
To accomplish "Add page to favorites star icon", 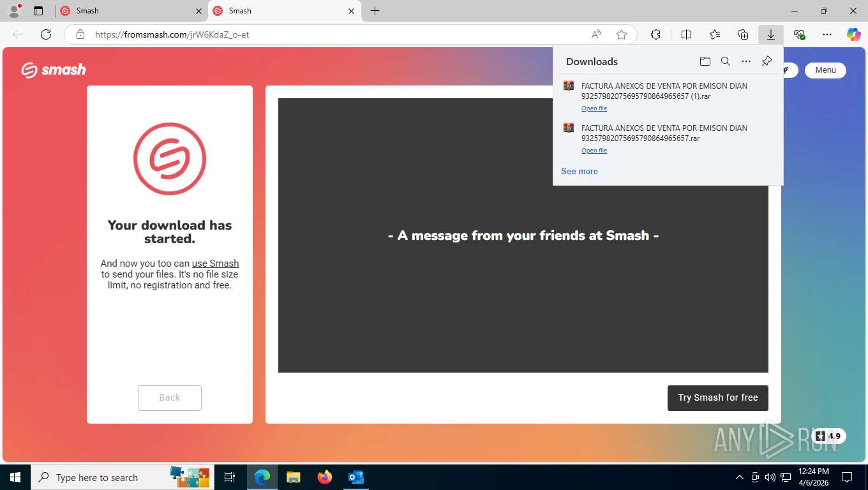I will (622, 34).
